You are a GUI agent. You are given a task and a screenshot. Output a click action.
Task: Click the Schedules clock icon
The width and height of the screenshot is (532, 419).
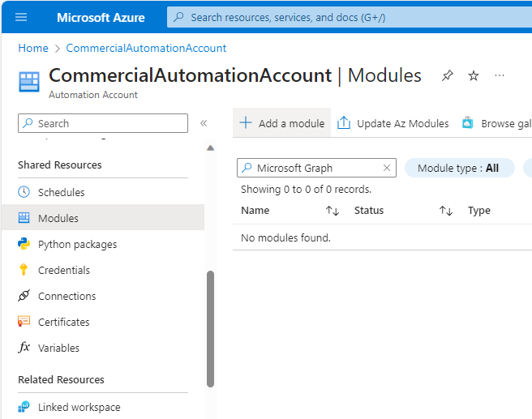[24, 192]
